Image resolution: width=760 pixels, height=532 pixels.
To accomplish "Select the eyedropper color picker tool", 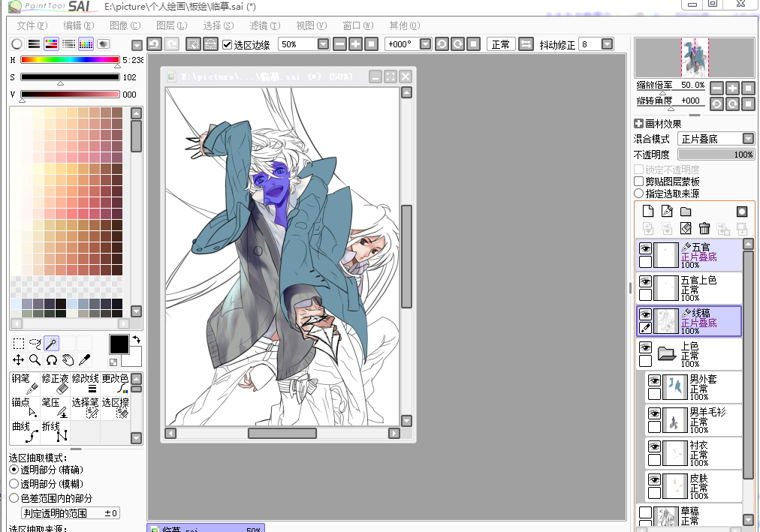I will [x=84, y=359].
